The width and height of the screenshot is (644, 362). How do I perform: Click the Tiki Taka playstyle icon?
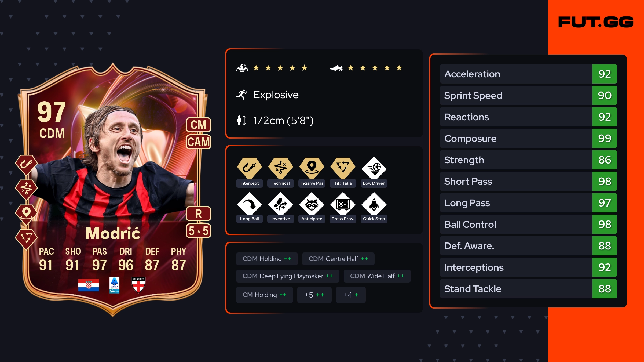click(x=343, y=168)
